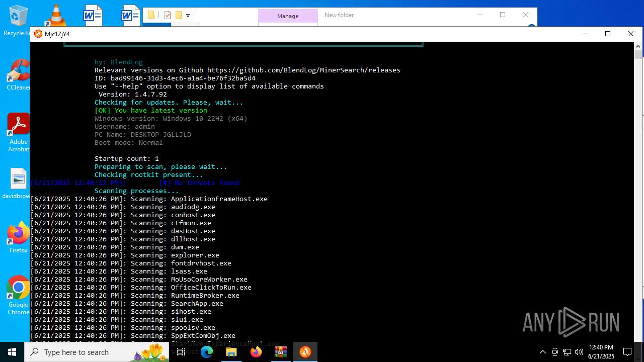Click the '[OK] You have latest version' line
The image size is (644, 362).
(151, 111)
